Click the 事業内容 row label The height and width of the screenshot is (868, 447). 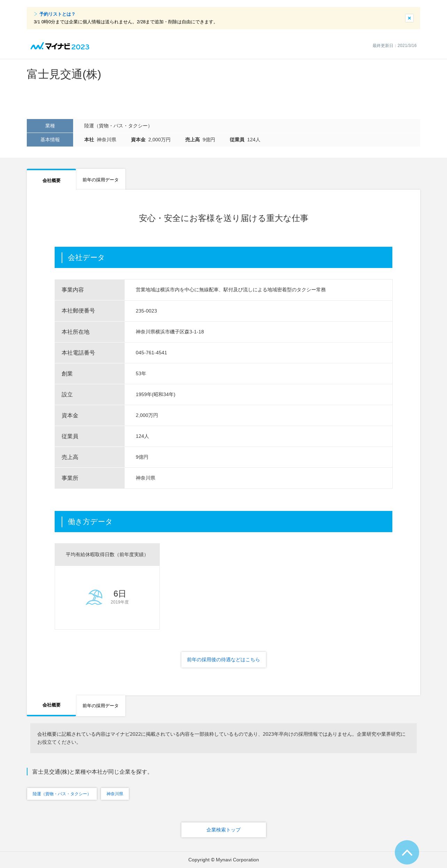click(x=89, y=290)
